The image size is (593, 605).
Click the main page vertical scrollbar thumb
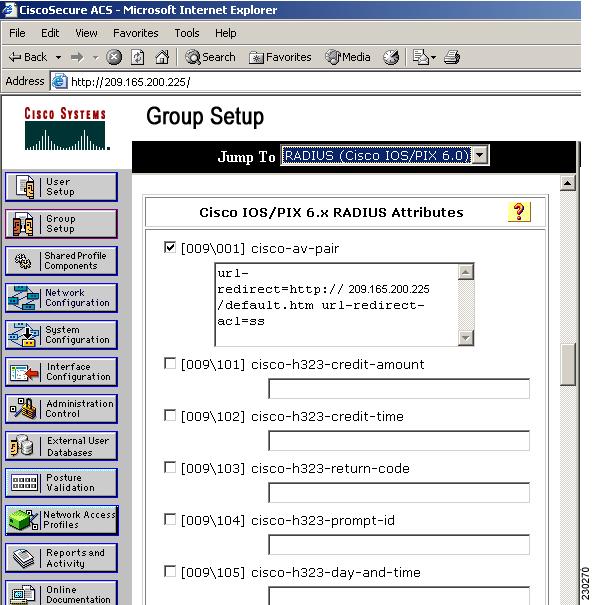coord(568,364)
